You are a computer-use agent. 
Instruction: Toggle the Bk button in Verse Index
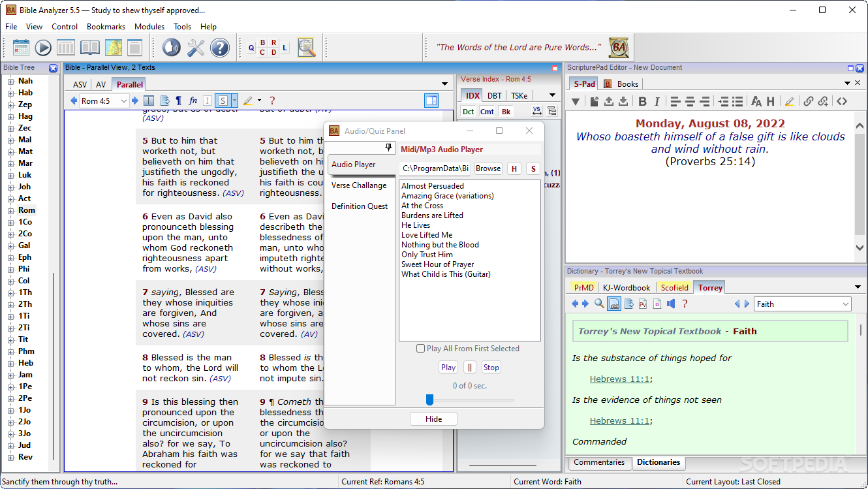point(506,112)
